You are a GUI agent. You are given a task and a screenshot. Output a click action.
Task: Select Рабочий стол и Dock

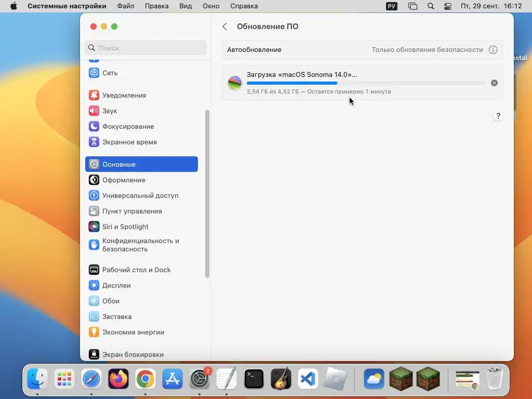tap(141, 270)
